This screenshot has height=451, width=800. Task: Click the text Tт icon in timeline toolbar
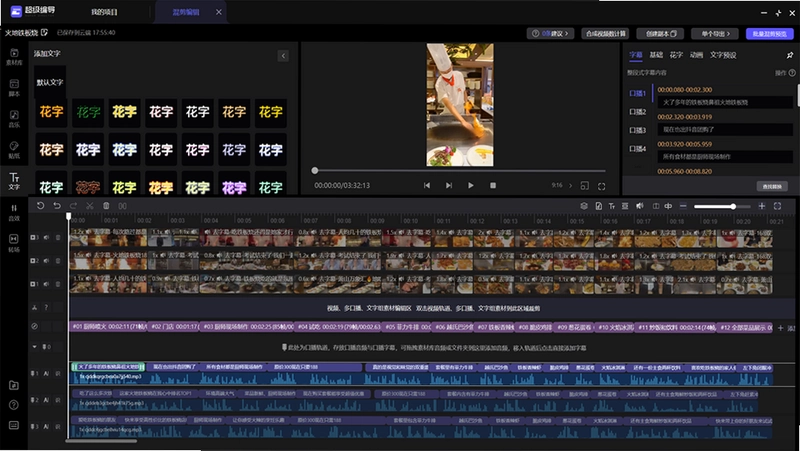point(612,206)
